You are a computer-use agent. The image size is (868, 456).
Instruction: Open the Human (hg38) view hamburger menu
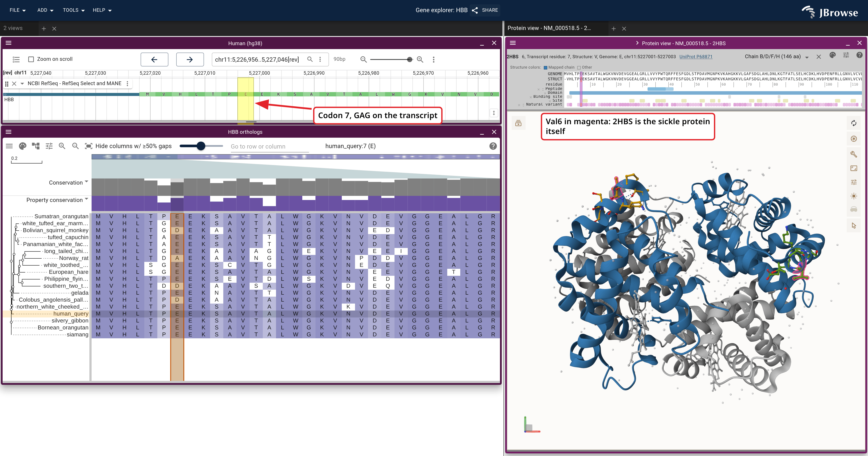9,43
